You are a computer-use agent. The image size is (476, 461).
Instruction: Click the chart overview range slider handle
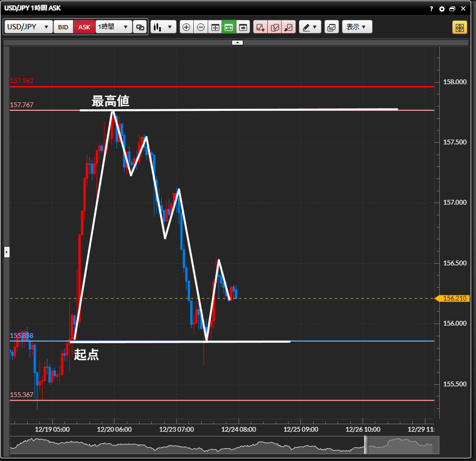pyautogui.click(x=366, y=444)
